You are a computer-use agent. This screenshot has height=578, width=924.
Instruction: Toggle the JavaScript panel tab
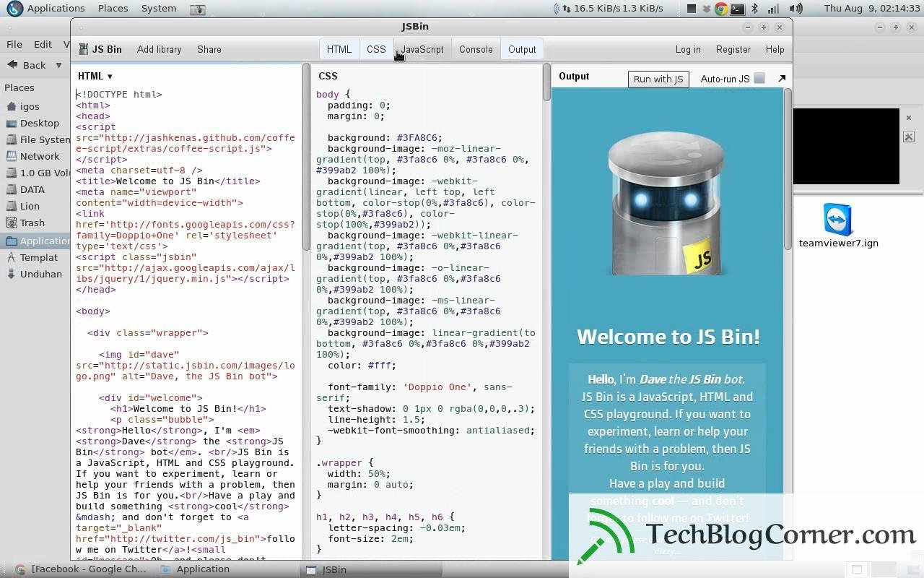(422, 49)
